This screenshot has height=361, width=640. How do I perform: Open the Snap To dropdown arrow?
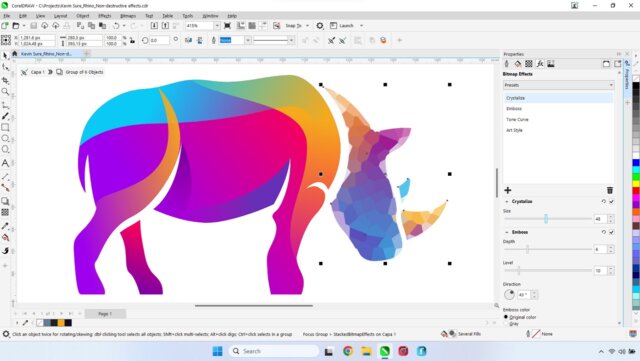pyautogui.click(x=307, y=26)
